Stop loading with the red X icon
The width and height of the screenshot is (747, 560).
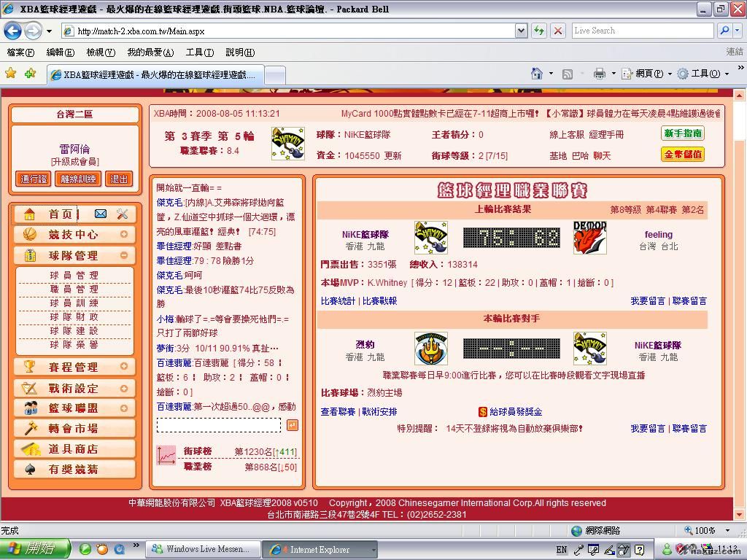[558, 31]
